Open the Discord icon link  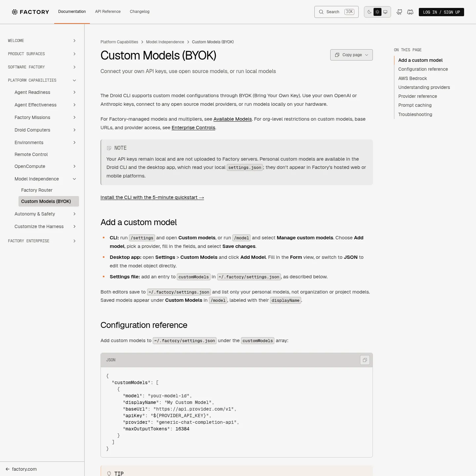coord(410,12)
